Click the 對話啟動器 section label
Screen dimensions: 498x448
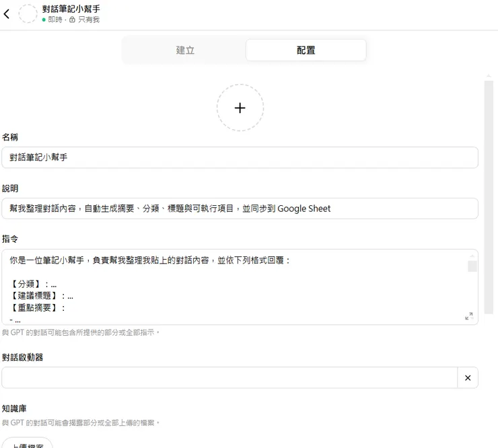click(23, 357)
